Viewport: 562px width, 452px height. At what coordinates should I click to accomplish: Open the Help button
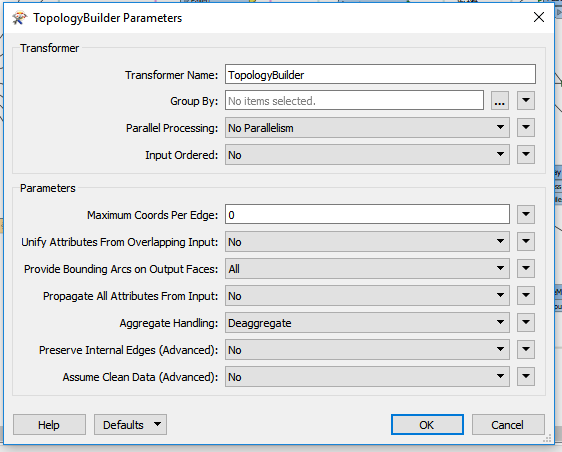point(49,425)
